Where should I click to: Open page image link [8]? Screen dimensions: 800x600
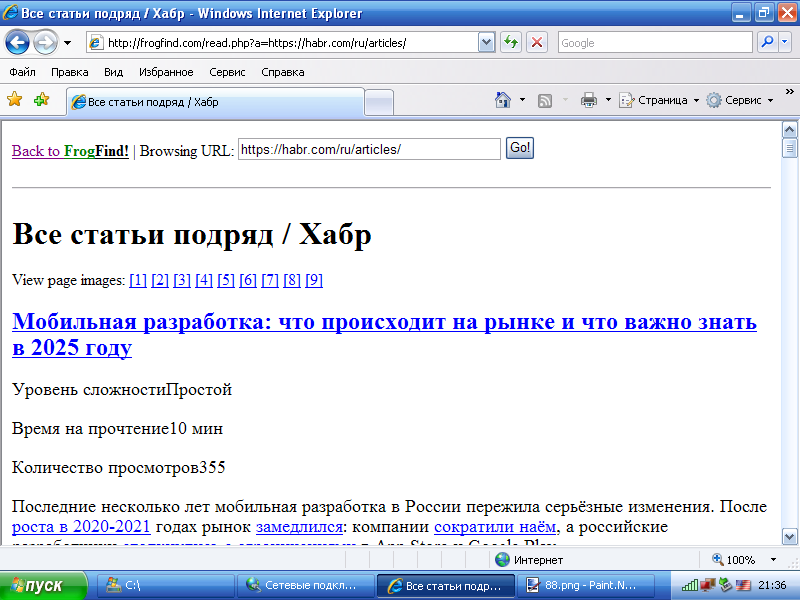pos(292,280)
